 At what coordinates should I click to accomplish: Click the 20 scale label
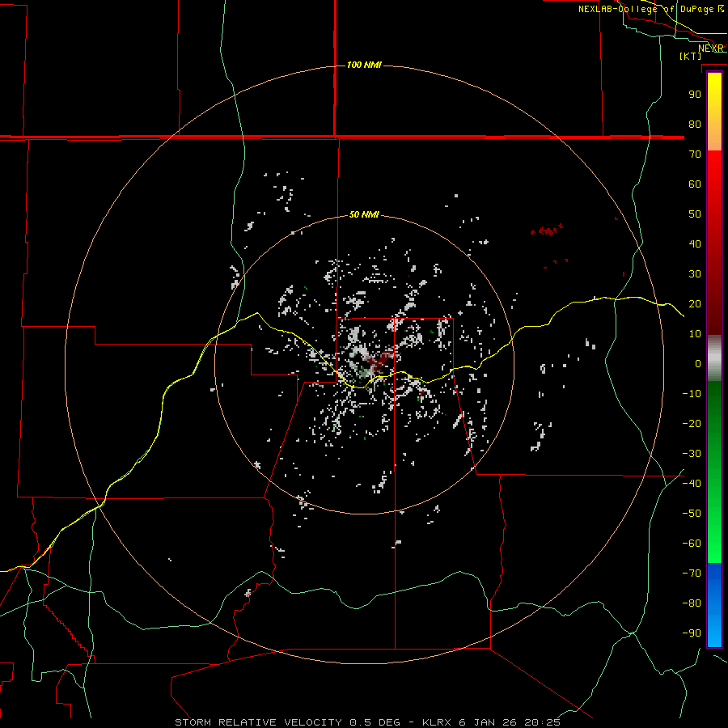click(695, 304)
